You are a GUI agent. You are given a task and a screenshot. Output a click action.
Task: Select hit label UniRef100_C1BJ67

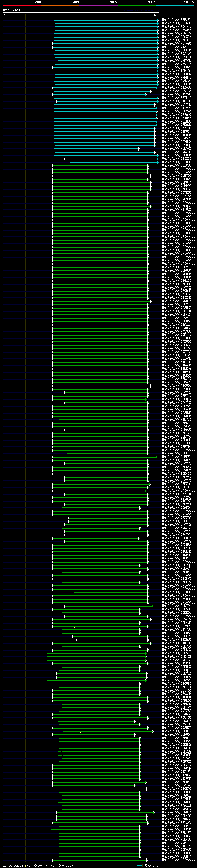coord(177,349)
